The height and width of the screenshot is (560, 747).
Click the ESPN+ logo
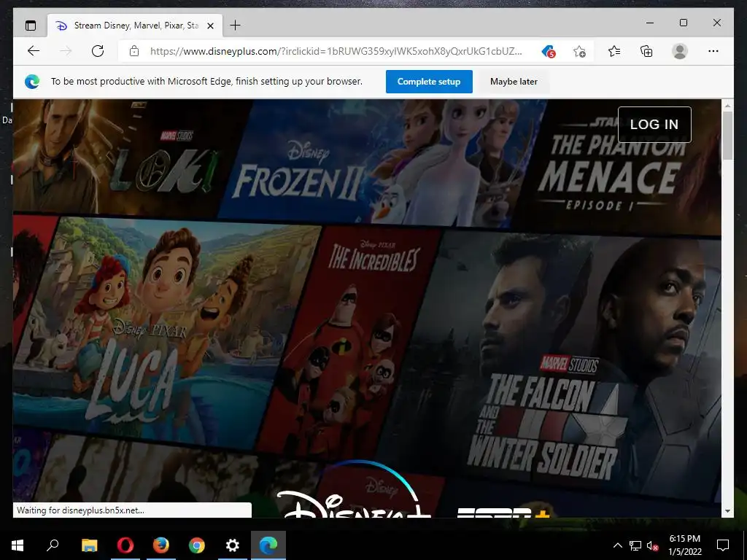pyautogui.click(x=503, y=513)
